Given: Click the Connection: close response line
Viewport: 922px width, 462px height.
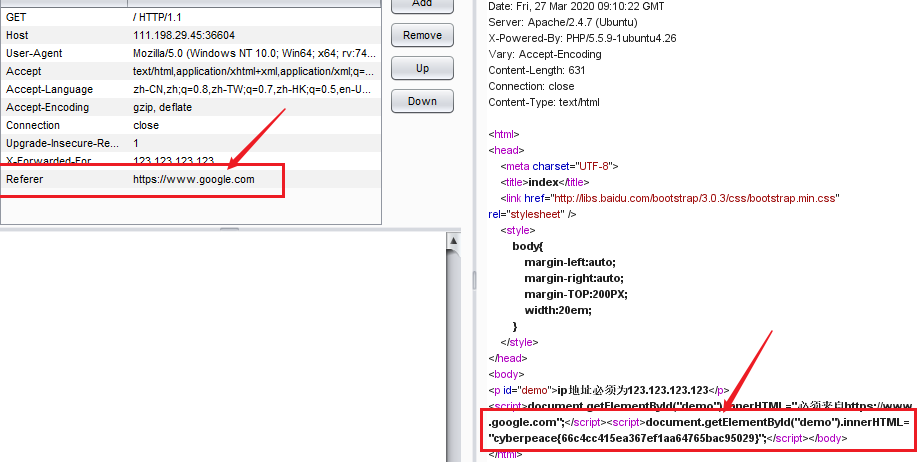Looking at the screenshot, I should 531,86.
